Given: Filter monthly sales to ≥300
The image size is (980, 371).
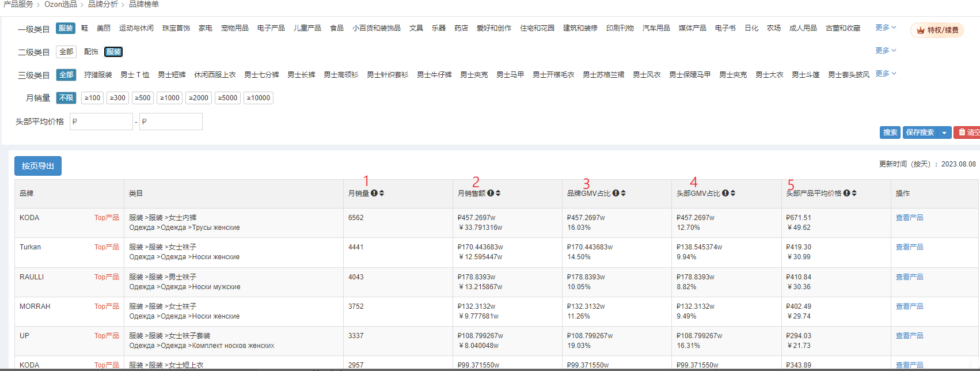Looking at the screenshot, I should pos(117,98).
